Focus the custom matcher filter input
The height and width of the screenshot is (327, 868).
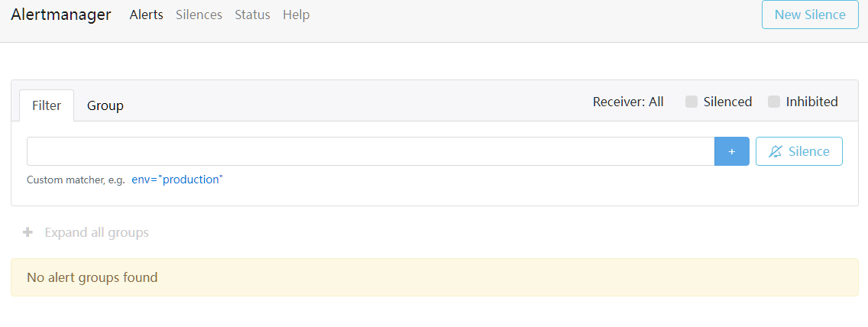(x=371, y=151)
